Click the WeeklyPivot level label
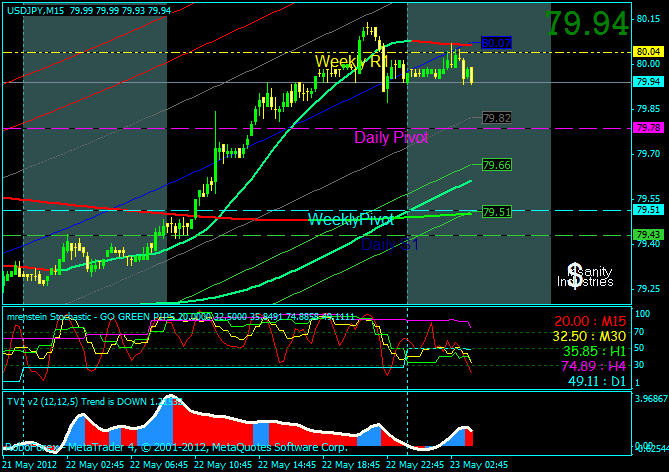669x472 pixels. pyautogui.click(x=351, y=219)
